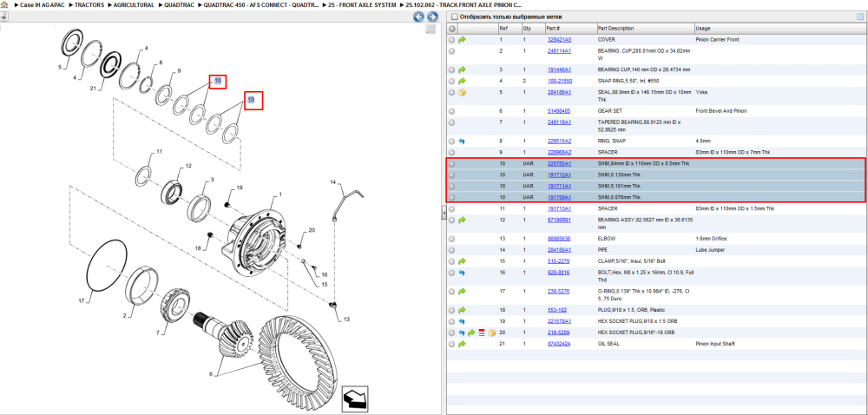Open part number link 218-5269
This screenshot has height=415, width=868.
click(x=558, y=333)
